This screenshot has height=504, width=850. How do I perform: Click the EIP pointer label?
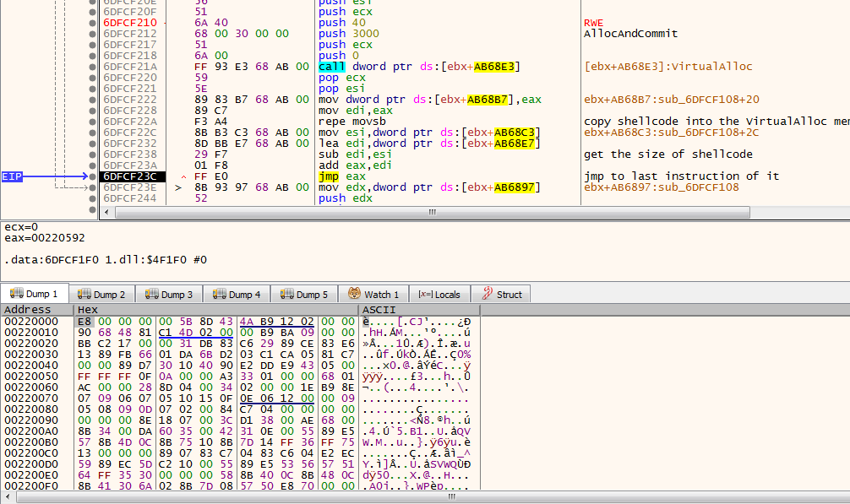coord(12,176)
